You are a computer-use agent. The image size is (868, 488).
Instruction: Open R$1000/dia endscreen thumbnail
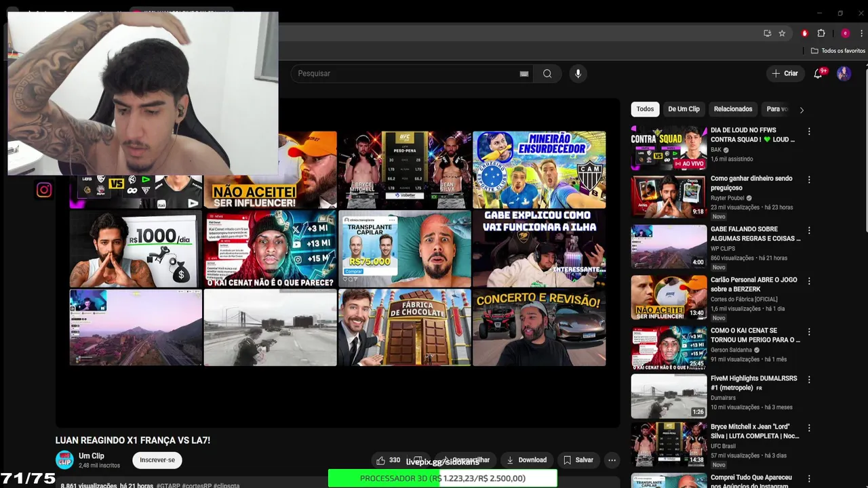tap(136, 249)
